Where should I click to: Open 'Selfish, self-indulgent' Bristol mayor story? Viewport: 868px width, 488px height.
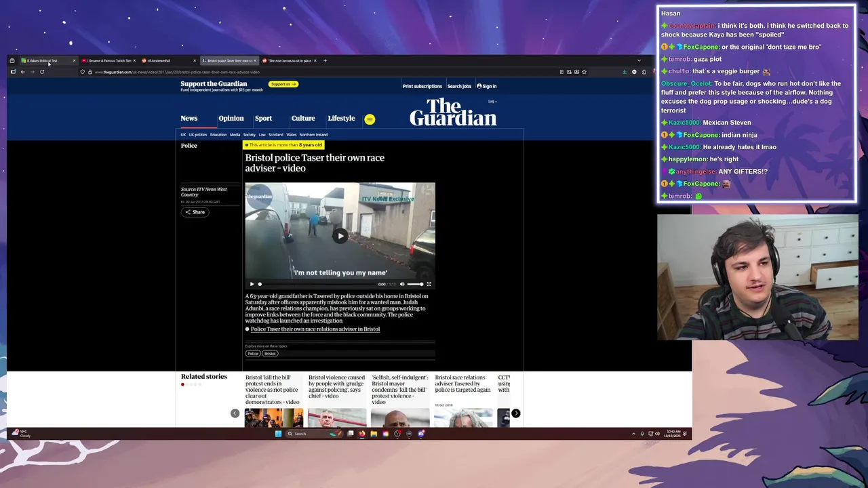click(399, 390)
